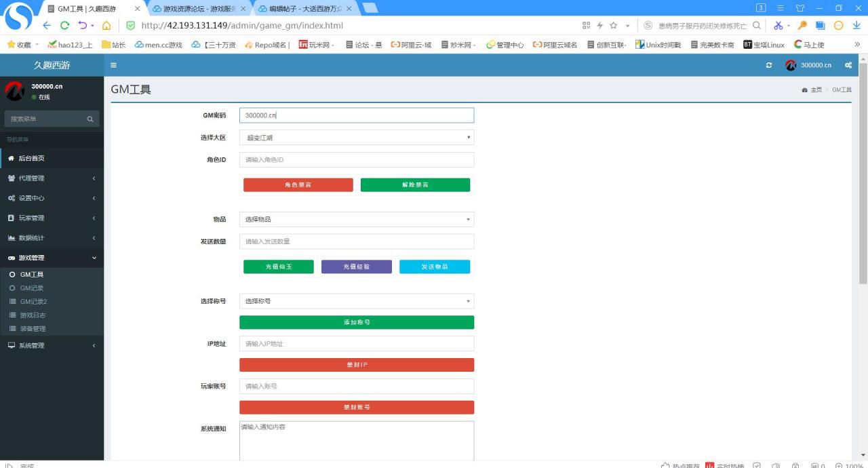Viewport: 868px width, 468px height.
Task: Open the 游戏日志 submenu item
Action: click(52, 315)
